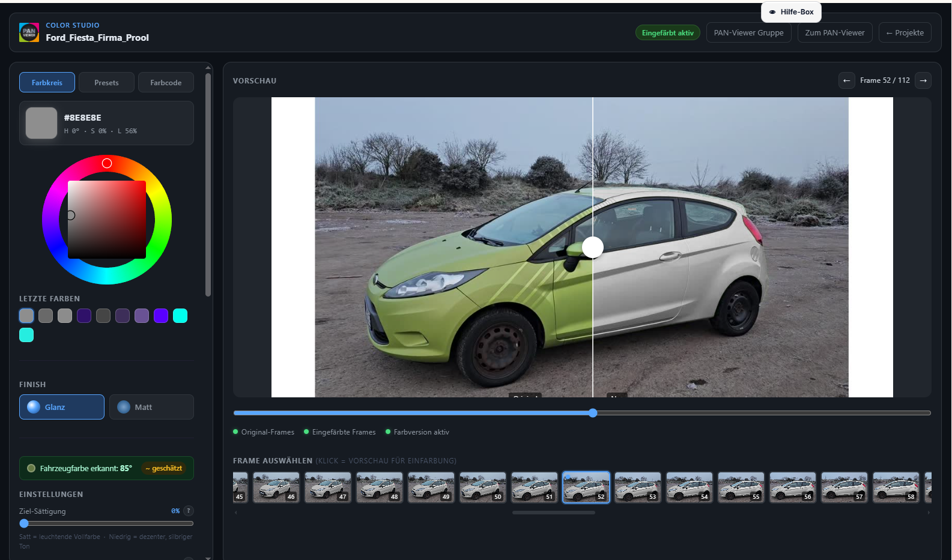Click the hue ring marker on color wheel
This screenshot has width=952, height=560.
[107, 163]
